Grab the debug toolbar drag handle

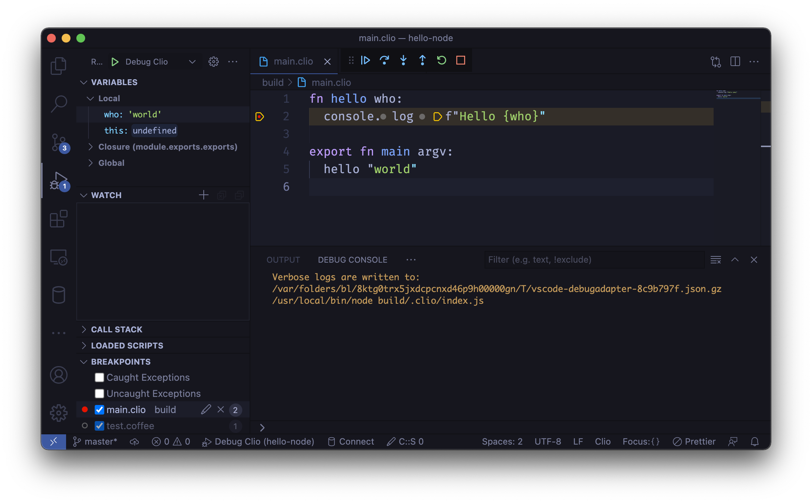click(351, 60)
